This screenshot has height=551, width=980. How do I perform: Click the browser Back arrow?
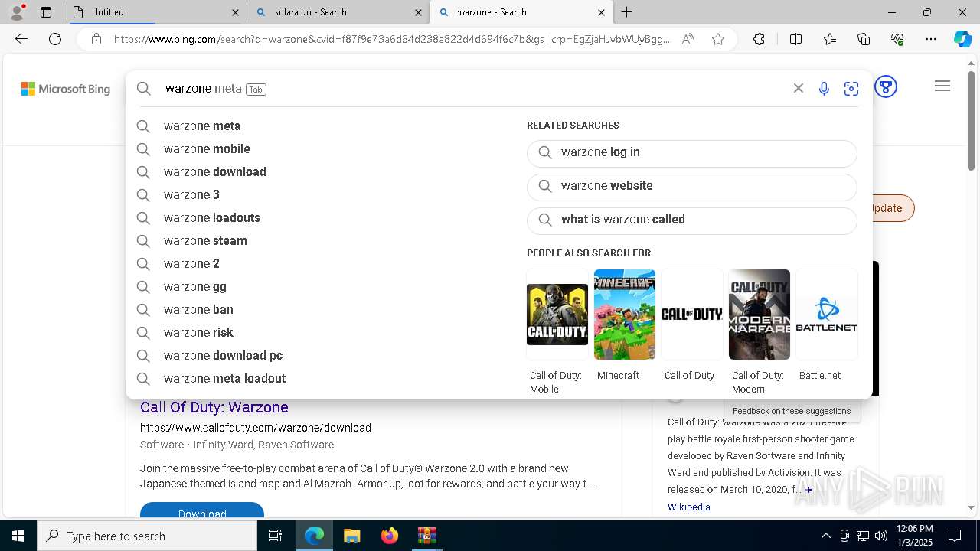(21, 39)
